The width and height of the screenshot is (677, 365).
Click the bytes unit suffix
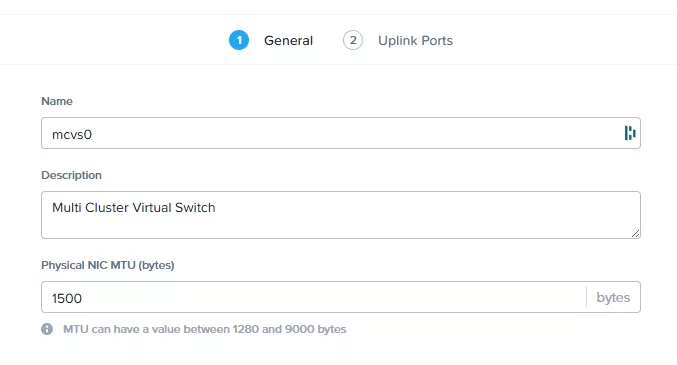point(613,297)
